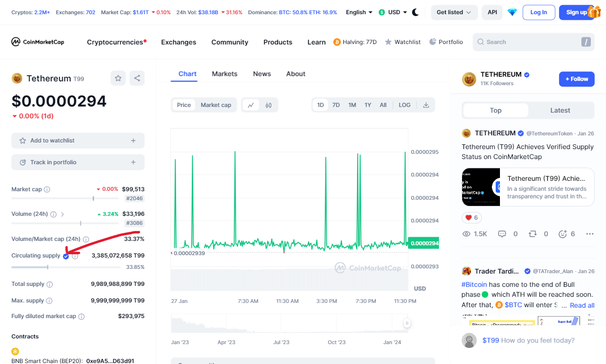Viewport: 606px width, 364px height.
Task: Open the share options for Tethereum
Action: (x=137, y=78)
